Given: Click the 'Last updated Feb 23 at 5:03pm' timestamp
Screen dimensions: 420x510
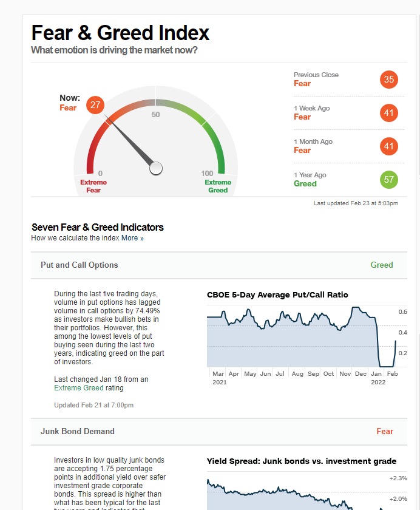Looking at the screenshot, I should [356, 203].
